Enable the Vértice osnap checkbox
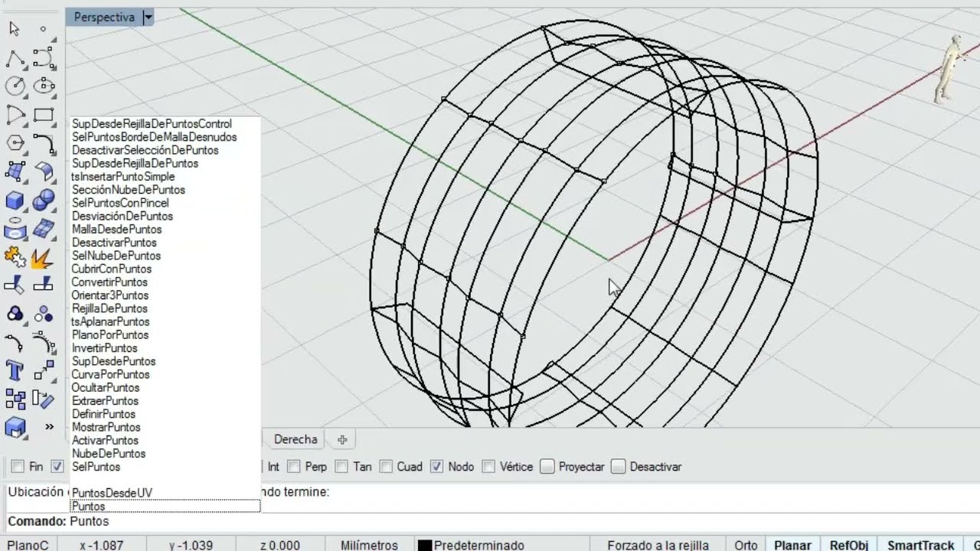The width and height of the screenshot is (980, 551). tap(488, 467)
